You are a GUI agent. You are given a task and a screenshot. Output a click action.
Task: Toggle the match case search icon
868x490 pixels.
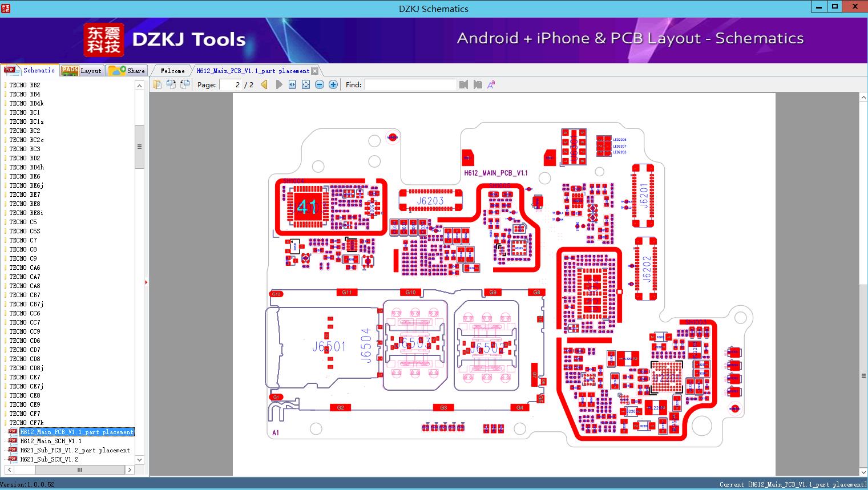(x=491, y=84)
